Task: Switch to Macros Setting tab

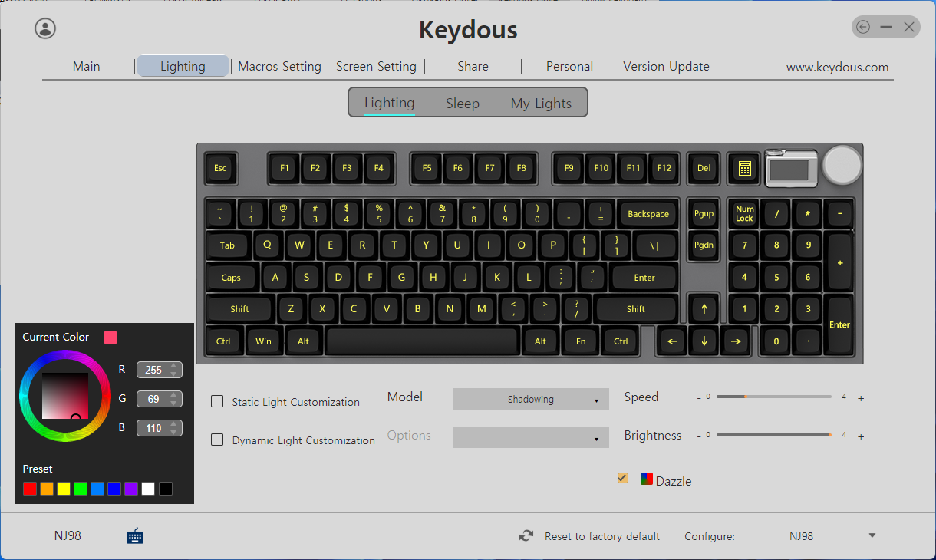Action: (x=279, y=66)
